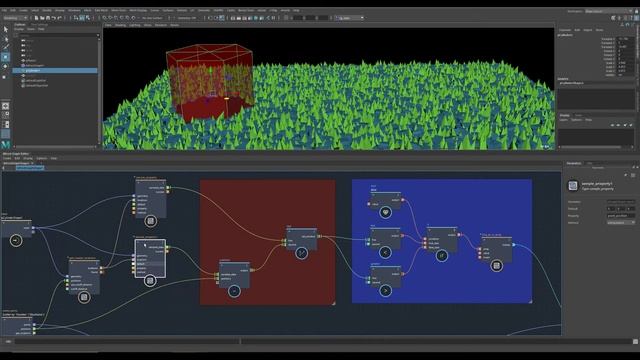Click Layer Editor horizontal scrollbar

coord(591,147)
